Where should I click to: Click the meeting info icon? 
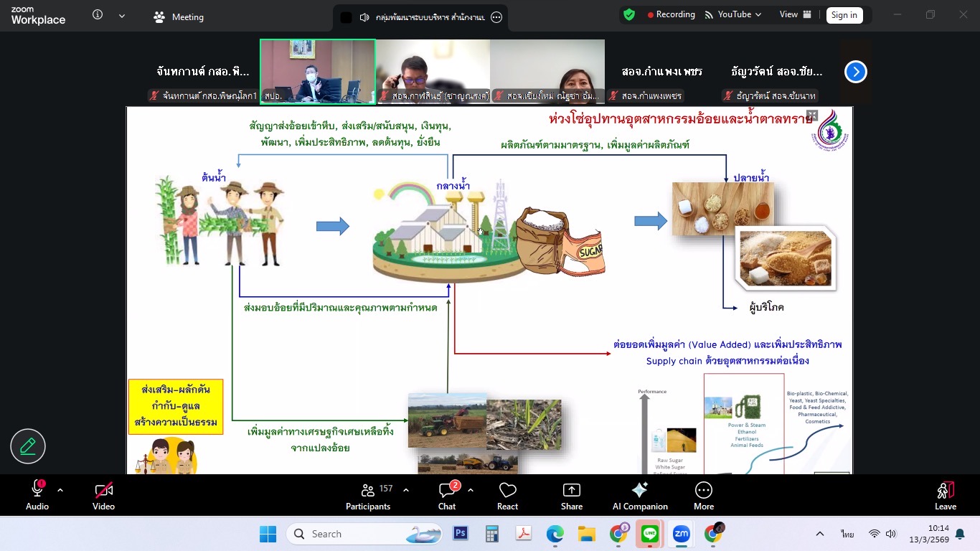(x=98, y=15)
